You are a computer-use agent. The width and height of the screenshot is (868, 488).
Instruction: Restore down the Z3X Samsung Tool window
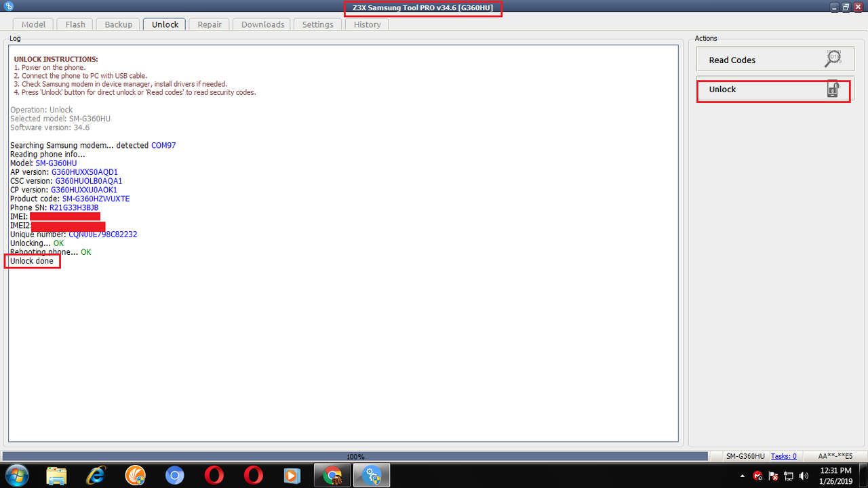tap(846, 6)
